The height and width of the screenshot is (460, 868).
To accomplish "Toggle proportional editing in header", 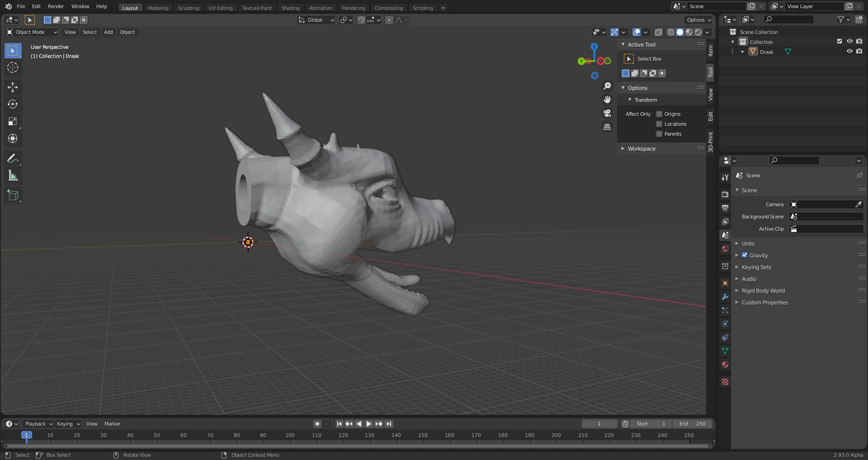I will (x=389, y=20).
